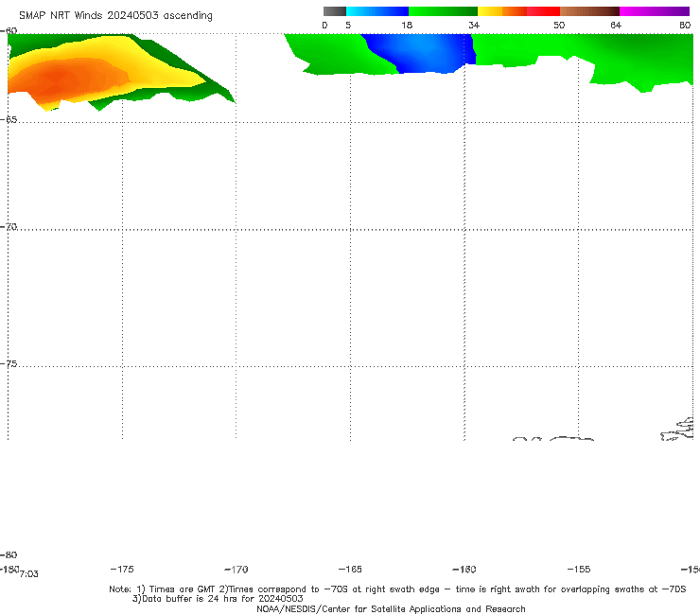This screenshot has height=615, width=700.
Task: Click the longitude label '-160'
Action: coord(464,570)
